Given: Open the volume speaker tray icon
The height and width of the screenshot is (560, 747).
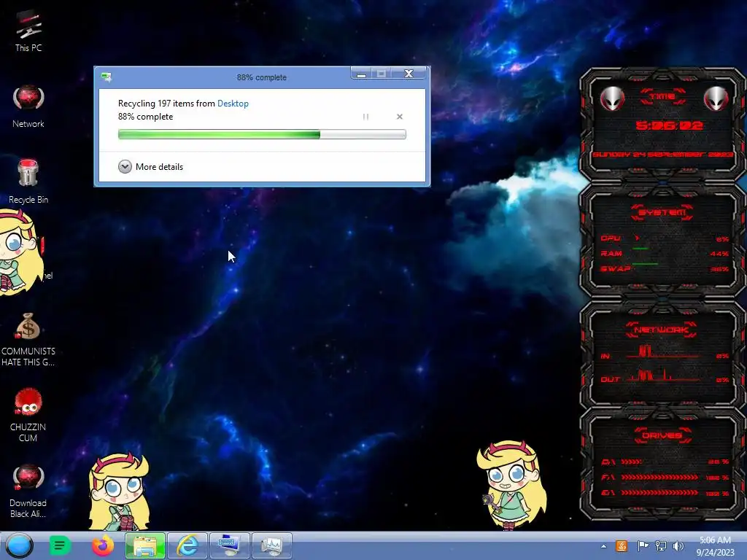Looking at the screenshot, I should [x=678, y=546].
